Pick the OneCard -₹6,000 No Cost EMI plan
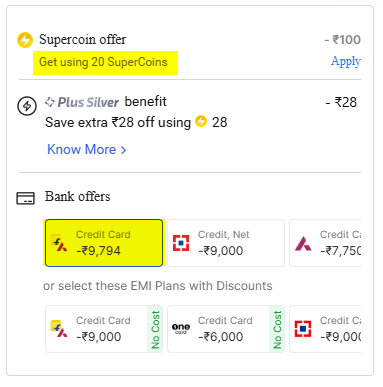 pyautogui.click(x=226, y=329)
